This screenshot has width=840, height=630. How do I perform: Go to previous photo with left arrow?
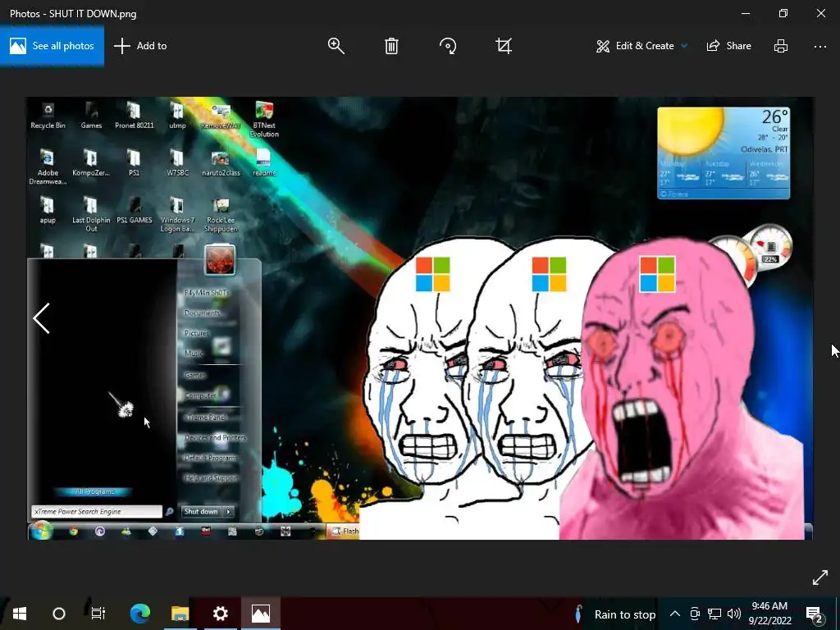tap(41, 318)
